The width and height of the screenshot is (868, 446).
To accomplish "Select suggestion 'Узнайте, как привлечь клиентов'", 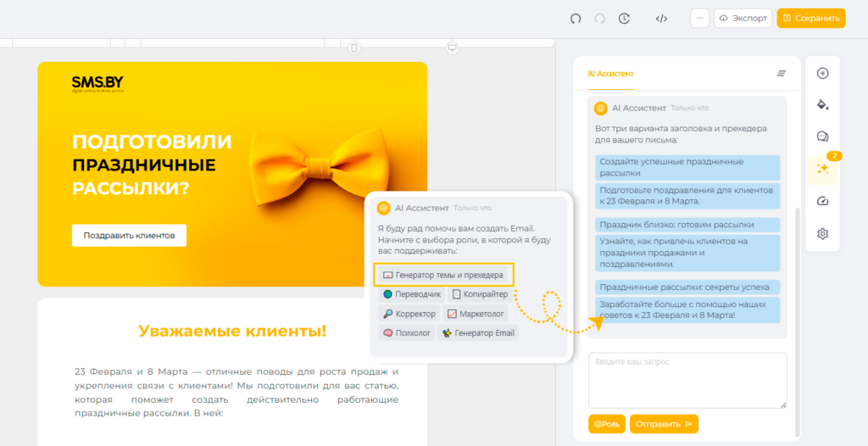I will coord(687,254).
